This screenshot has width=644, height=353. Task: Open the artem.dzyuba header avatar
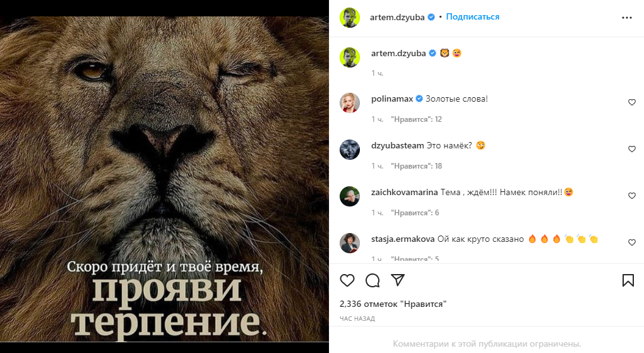350,17
